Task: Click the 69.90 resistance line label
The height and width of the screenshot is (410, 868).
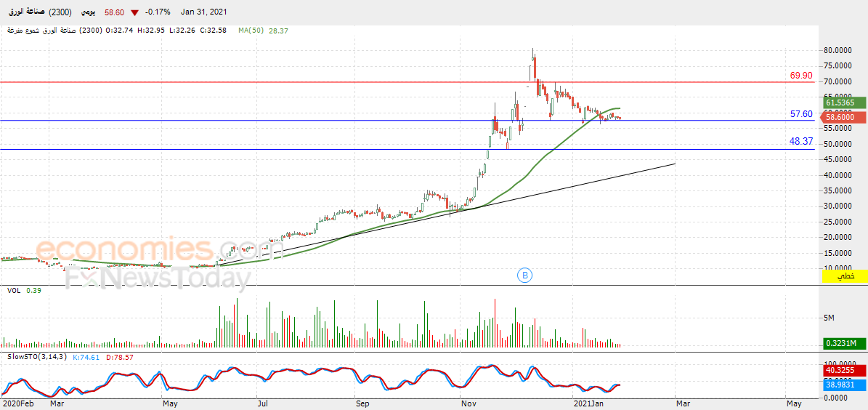Action: (x=801, y=76)
